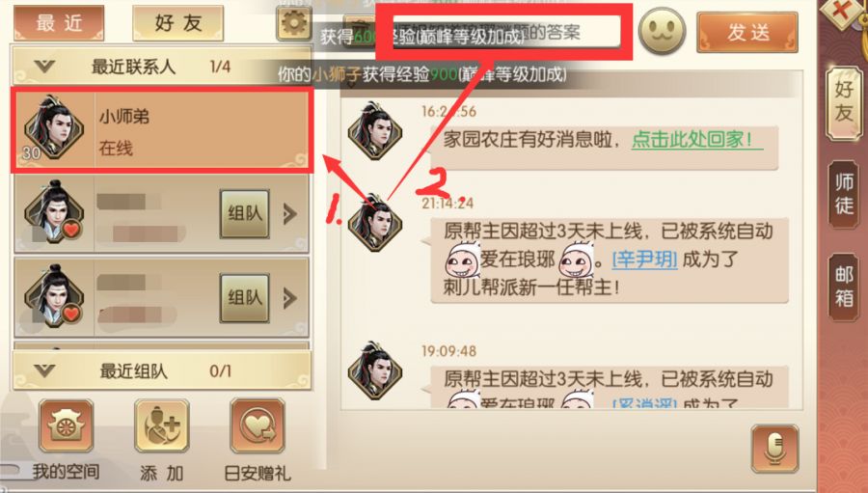Open the 邮箱 side tab

point(844,288)
